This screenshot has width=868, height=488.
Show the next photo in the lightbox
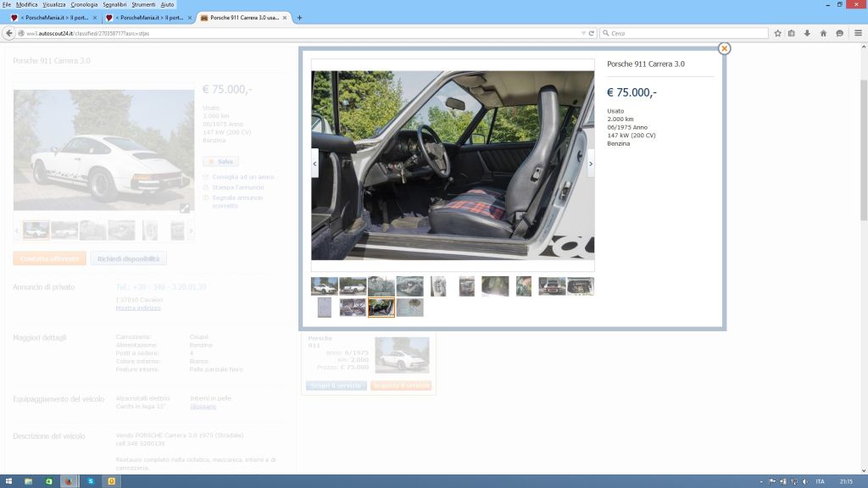(x=591, y=164)
